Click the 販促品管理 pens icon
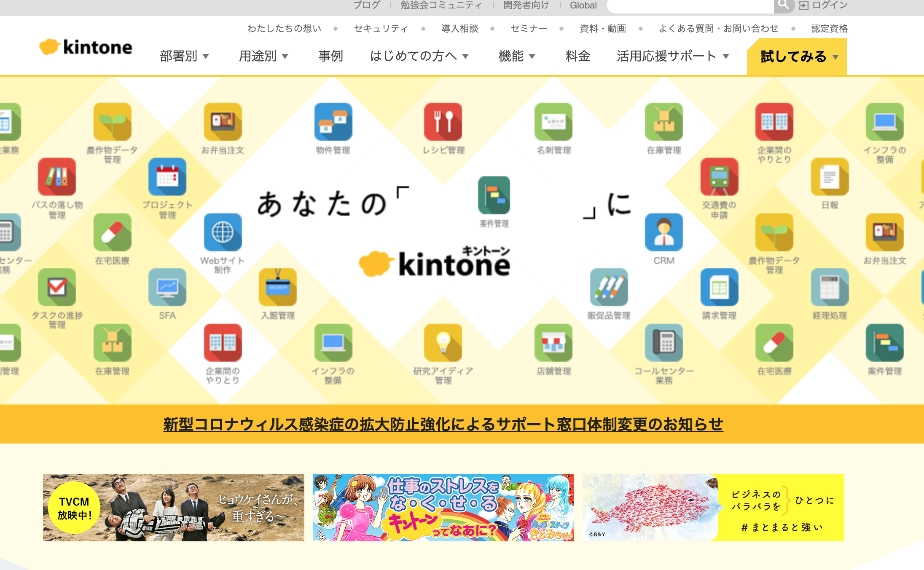Image resolution: width=924 pixels, height=570 pixels. 609,287
